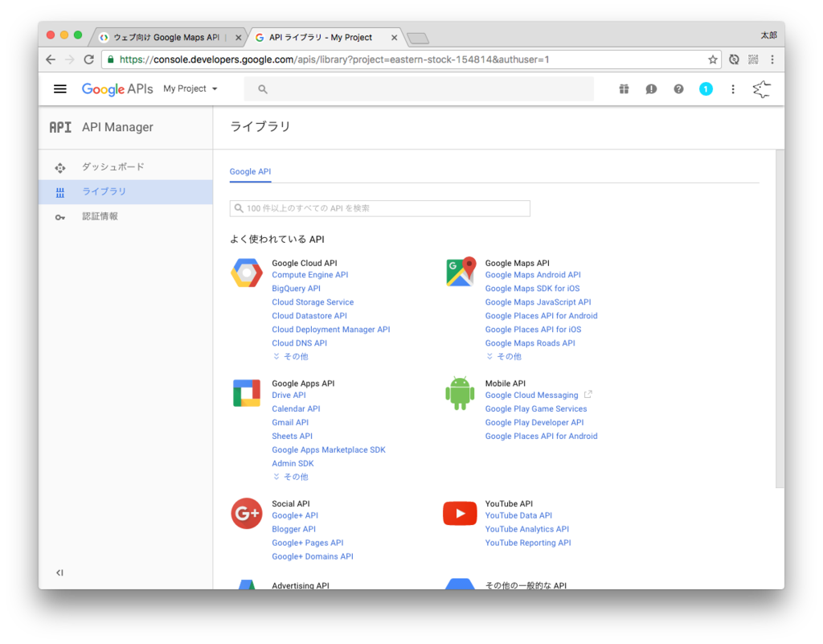Open YouTube Reporting API link
823x644 pixels.
click(528, 543)
